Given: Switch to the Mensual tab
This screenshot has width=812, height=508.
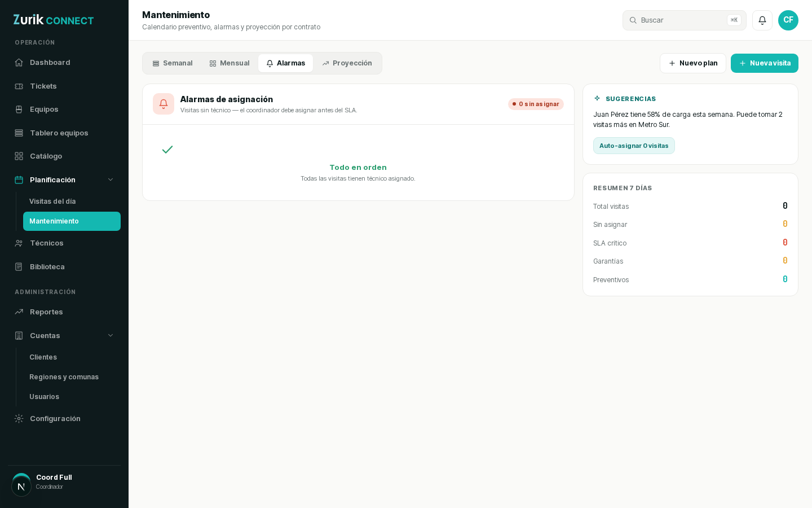Looking at the screenshot, I should (x=230, y=63).
